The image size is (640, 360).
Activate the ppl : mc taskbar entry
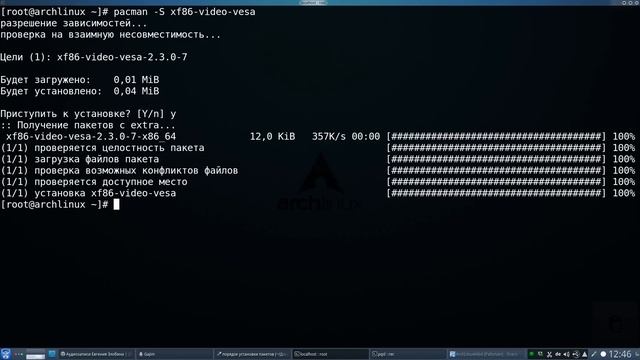(408, 354)
